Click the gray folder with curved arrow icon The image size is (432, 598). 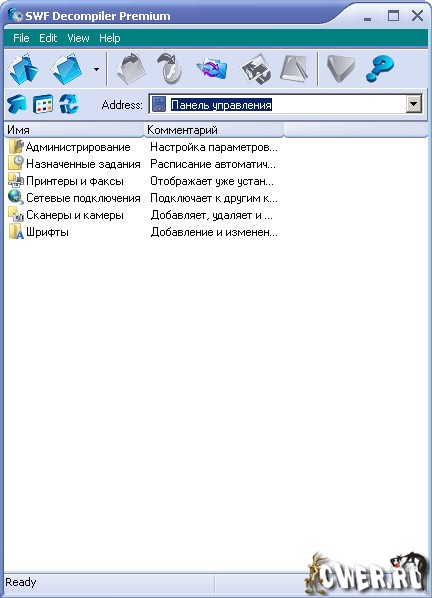[x=131, y=69]
